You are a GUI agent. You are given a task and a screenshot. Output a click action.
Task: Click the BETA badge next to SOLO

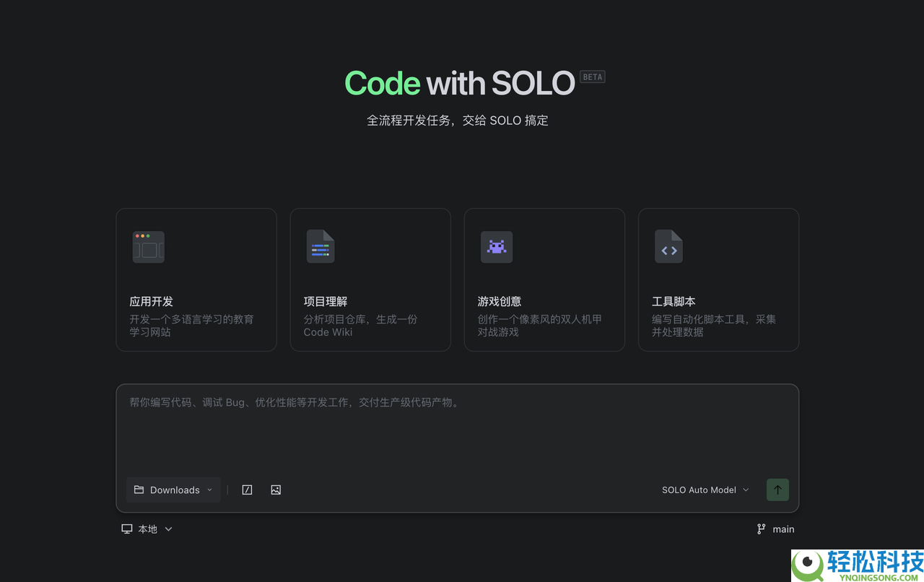592,77
